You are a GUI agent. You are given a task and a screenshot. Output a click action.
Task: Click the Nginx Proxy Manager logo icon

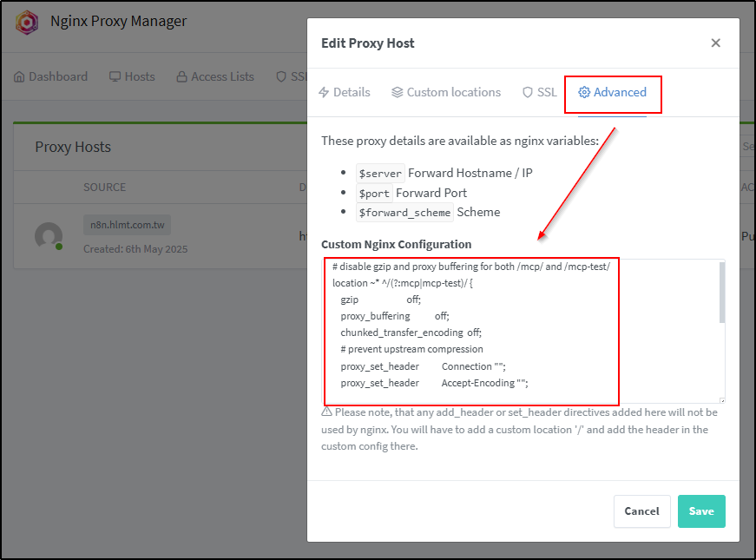[x=27, y=23]
